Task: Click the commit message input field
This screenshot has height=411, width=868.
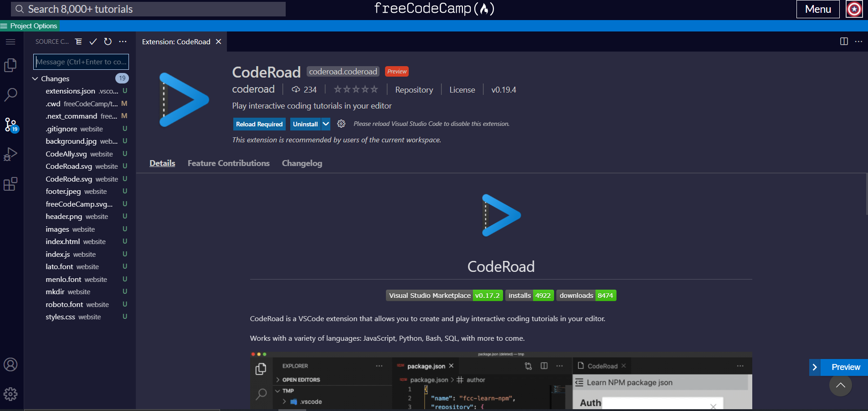Action: (81, 62)
